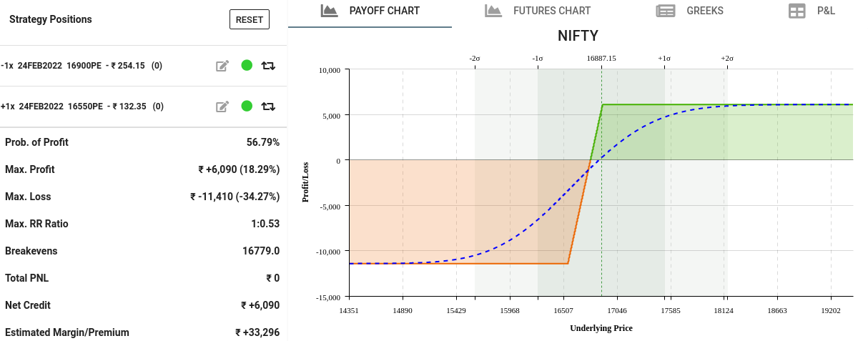Toggle green status dot for 16900PE leg
Viewport: 868px width, 341px height.
(x=247, y=65)
